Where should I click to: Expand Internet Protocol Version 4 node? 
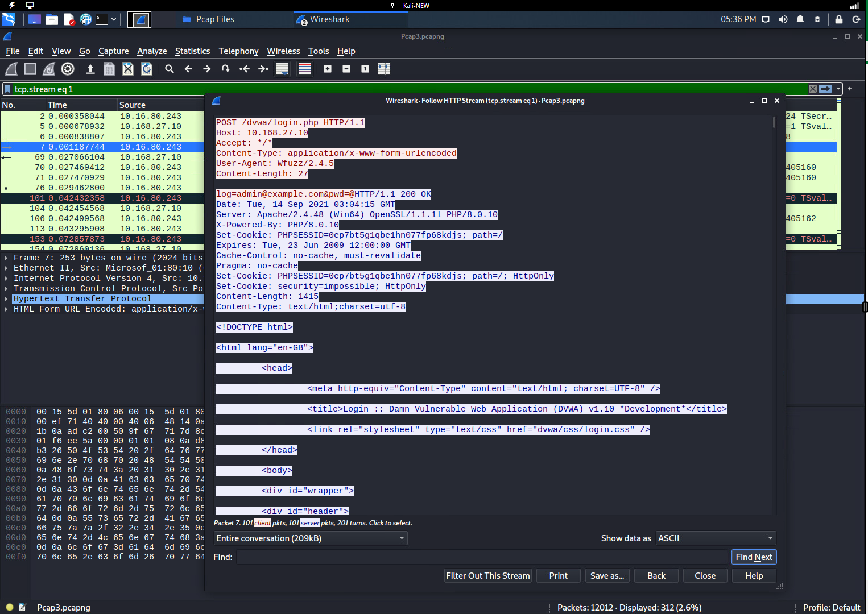tap(6, 278)
